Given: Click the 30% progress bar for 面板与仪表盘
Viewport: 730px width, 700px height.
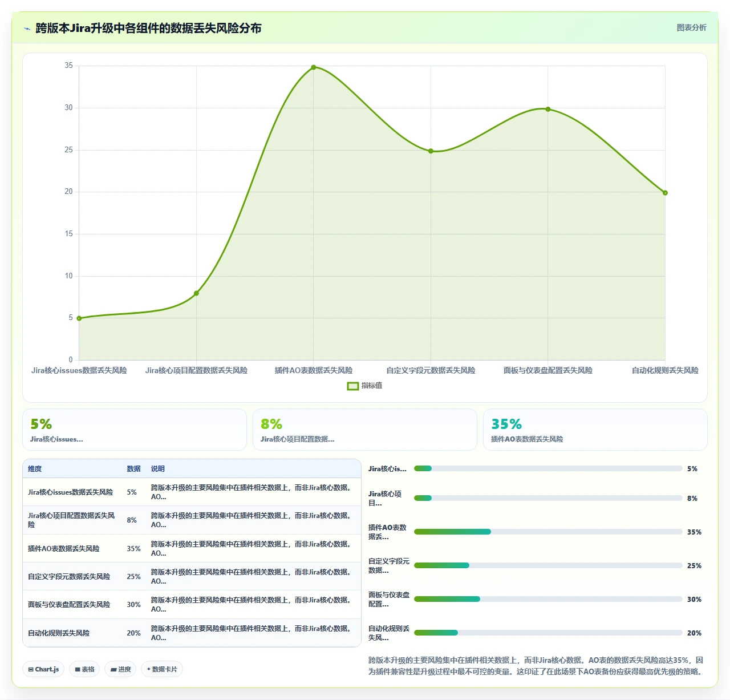Looking at the screenshot, I should click(x=548, y=599).
